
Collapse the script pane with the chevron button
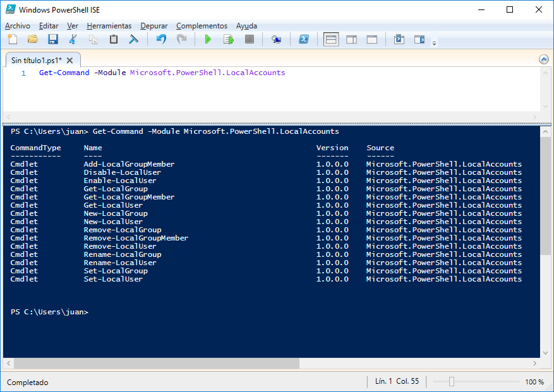click(544, 59)
